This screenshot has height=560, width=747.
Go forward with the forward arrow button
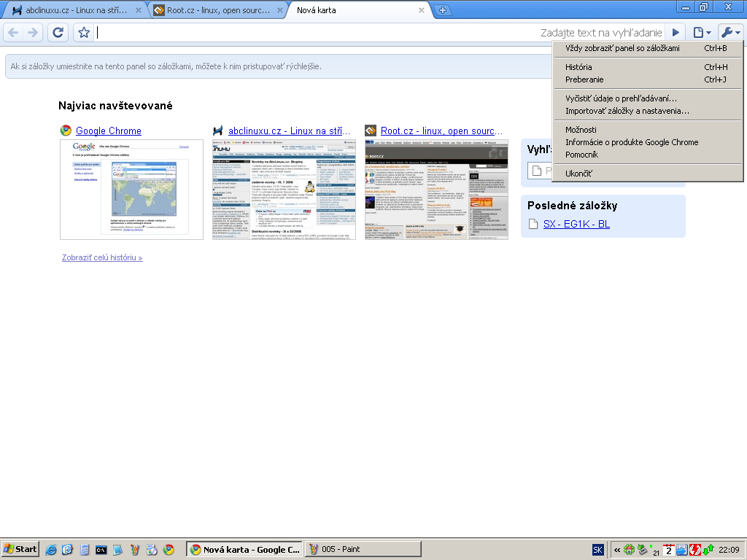(32, 32)
